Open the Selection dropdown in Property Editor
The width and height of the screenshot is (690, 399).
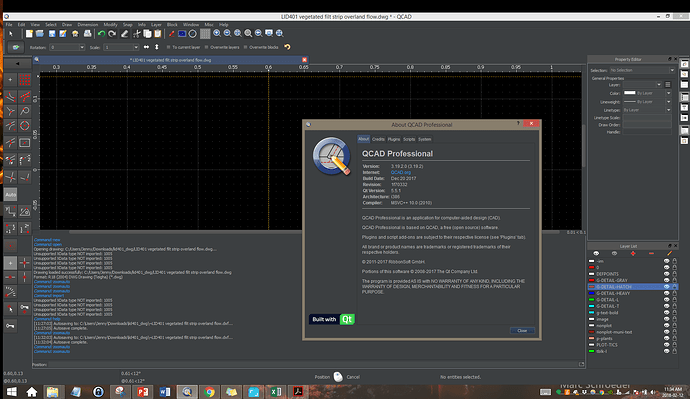tap(672, 70)
